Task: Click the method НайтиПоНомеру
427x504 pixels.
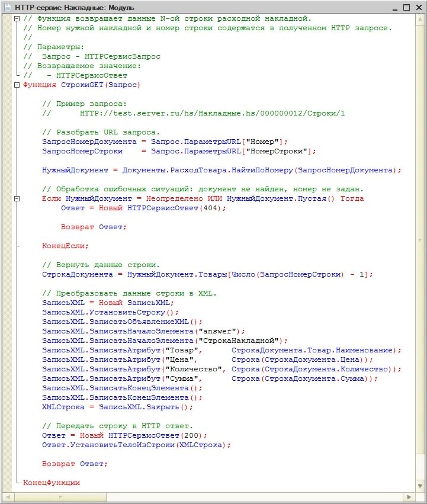Action: tap(262, 171)
